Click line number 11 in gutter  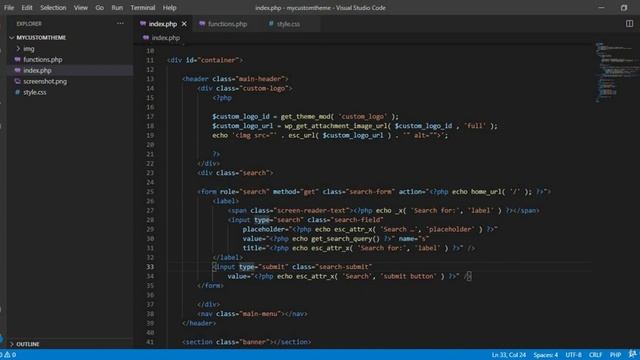tap(150, 60)
